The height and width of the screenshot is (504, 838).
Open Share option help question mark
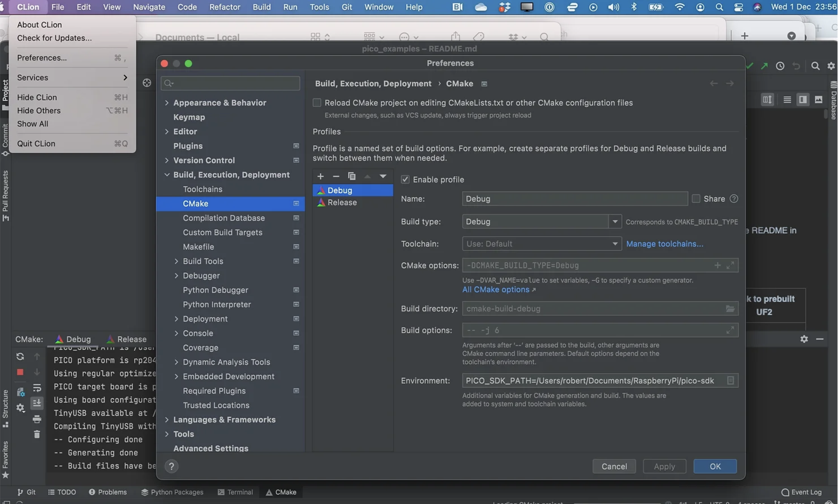point(734,199)
